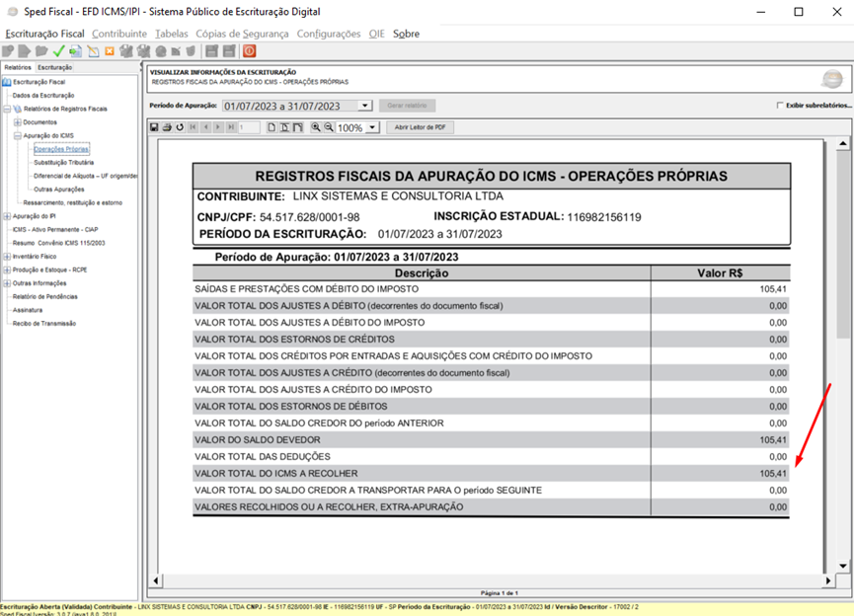The width and height of the screenshot is (854, 616).
Task: Select Operações Próprias in tree
Action: click(x=61, y=149)
